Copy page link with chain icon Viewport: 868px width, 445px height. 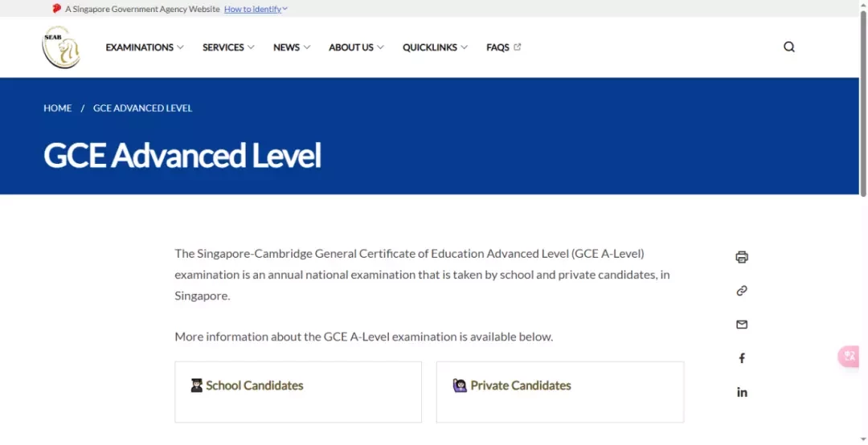click(x=742, y=291)
